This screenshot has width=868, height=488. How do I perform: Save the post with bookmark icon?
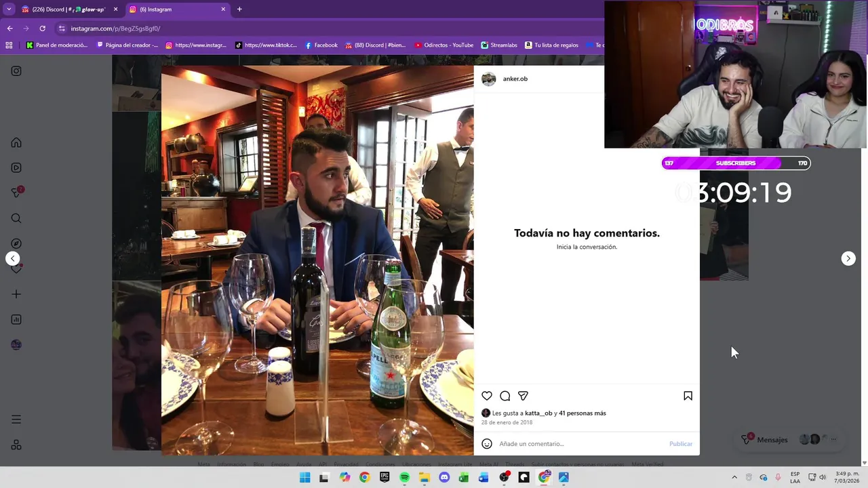(x=688, y=396)
